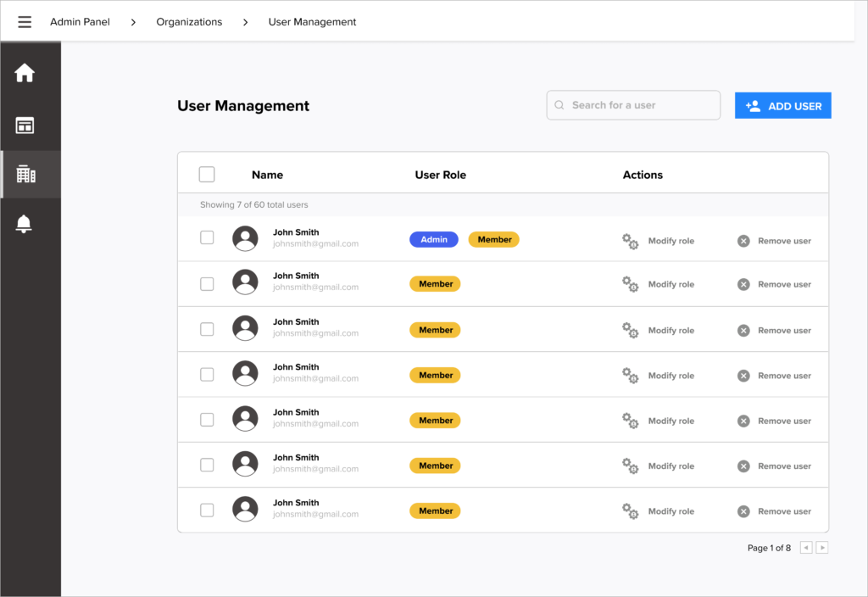Expand the chevron after Admin Panel breadcrumb

pos(132,21)
